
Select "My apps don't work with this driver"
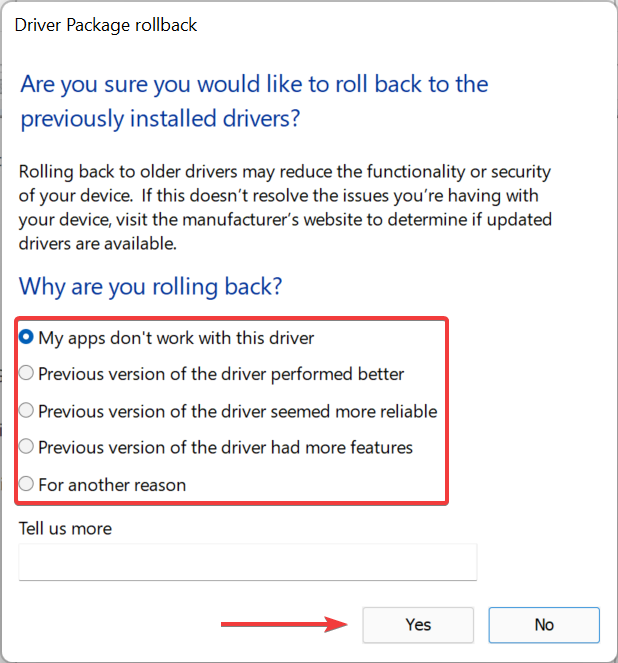pos(27,338)
